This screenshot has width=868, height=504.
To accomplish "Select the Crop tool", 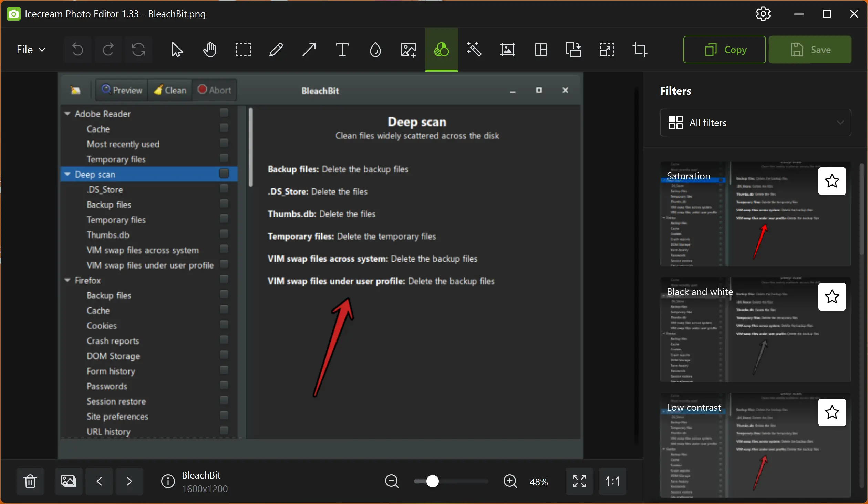I will [x=640, y=50].
